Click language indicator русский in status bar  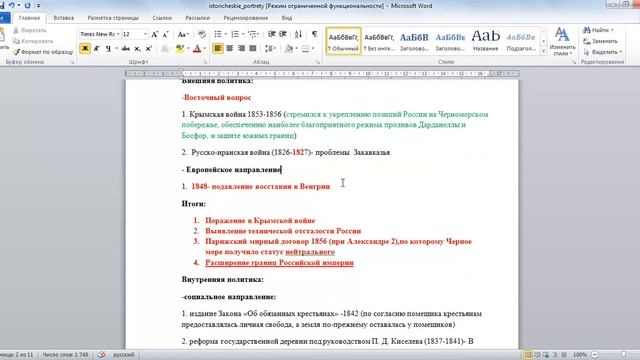[124, 355]
